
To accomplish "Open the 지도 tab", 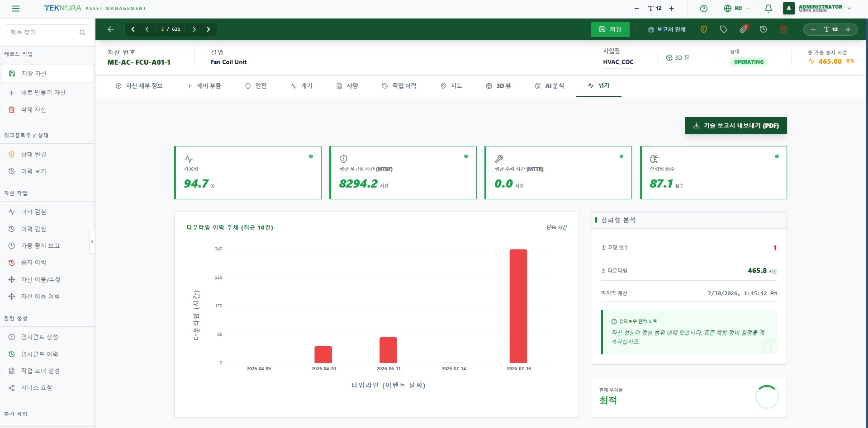I will point(451,86).
